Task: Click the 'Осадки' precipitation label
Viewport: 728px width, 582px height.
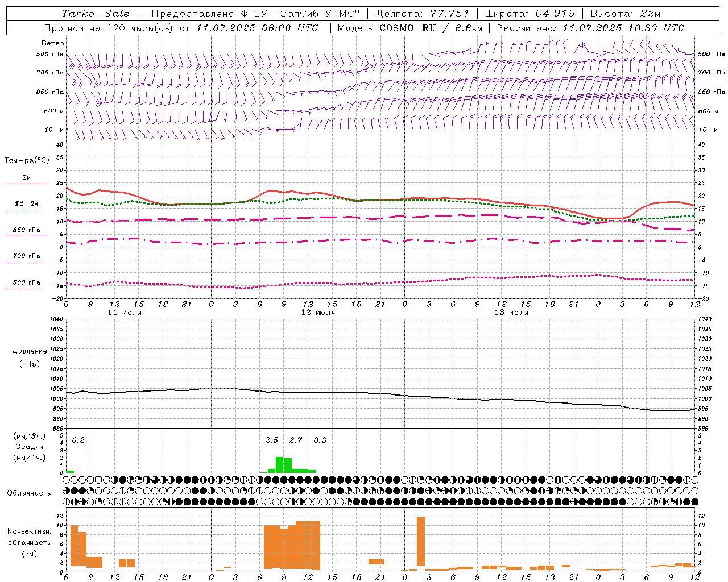Action: point(29,447)
